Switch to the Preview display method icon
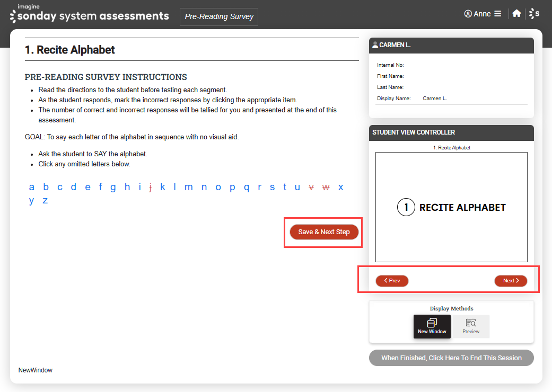Image resolution: width=552 pixels, height=392 pixels. pos(471,326)
